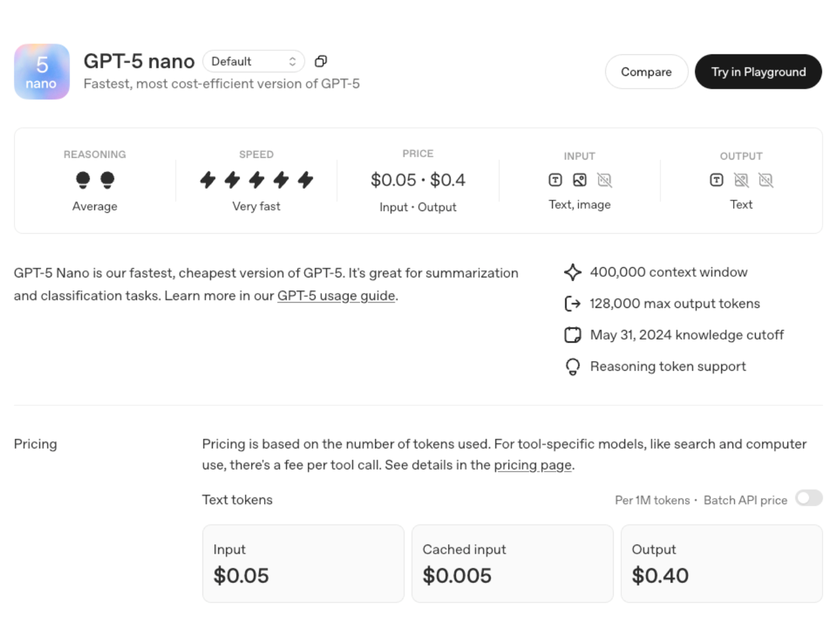
Task: Click the Compare button
Action: [646, 72]
